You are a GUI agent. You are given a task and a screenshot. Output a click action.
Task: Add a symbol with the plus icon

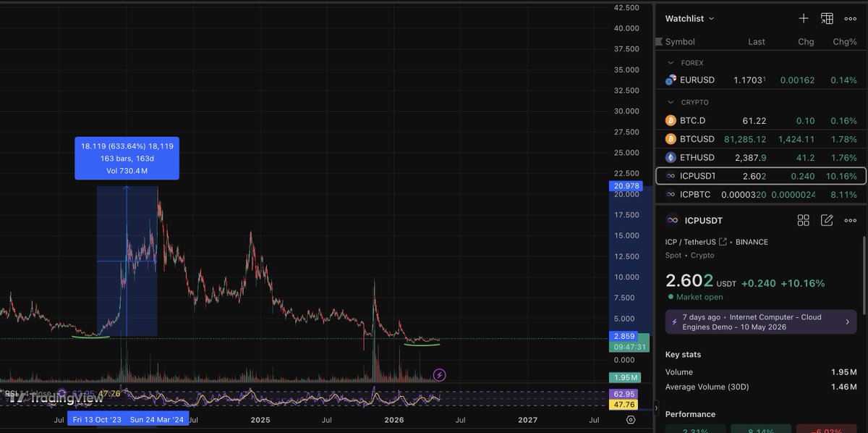(x=804, y=18)
